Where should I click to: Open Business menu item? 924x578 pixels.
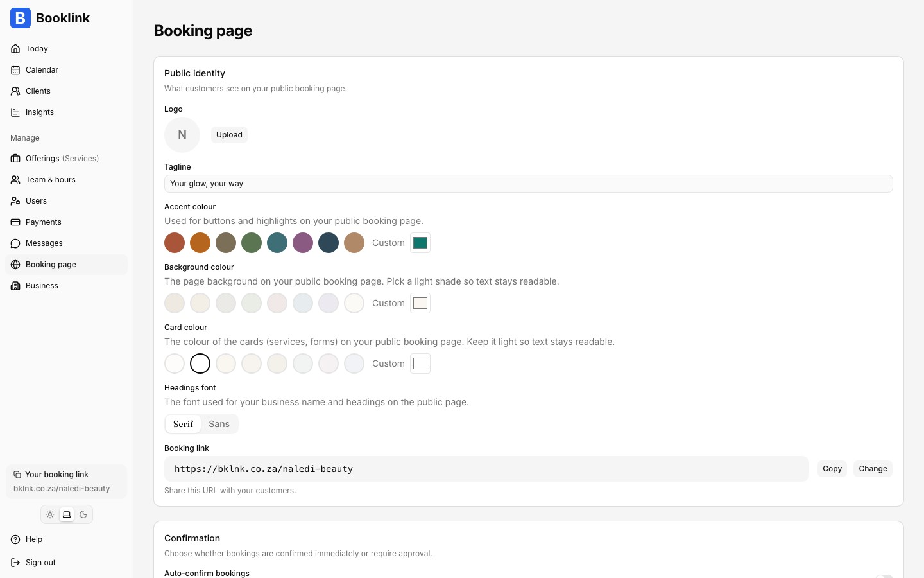(67, 286)
